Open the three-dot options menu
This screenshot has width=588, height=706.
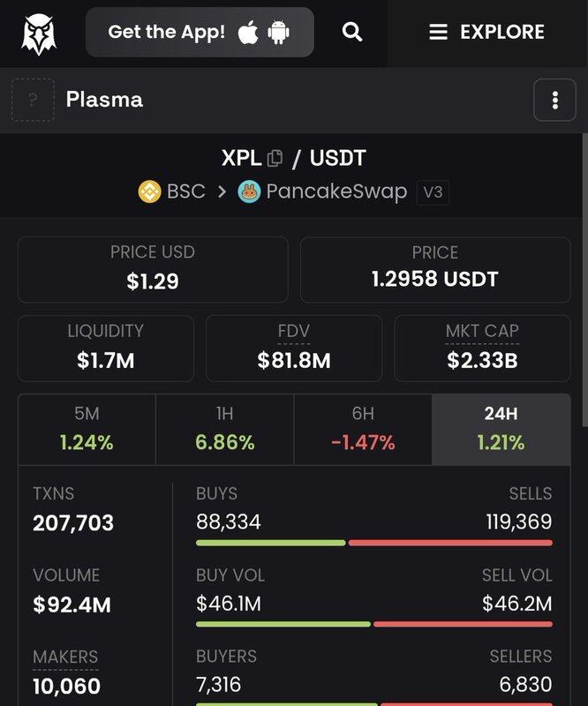[x=554, y=100]
